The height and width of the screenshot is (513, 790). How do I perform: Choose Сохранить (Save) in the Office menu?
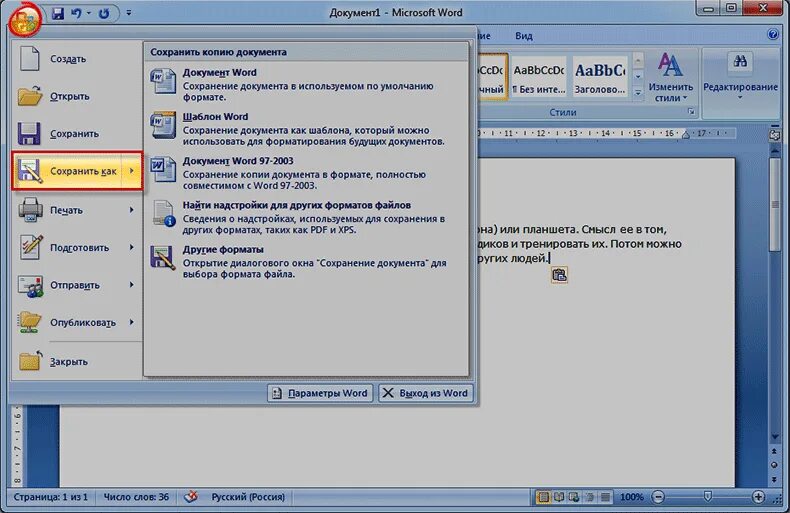77,134
